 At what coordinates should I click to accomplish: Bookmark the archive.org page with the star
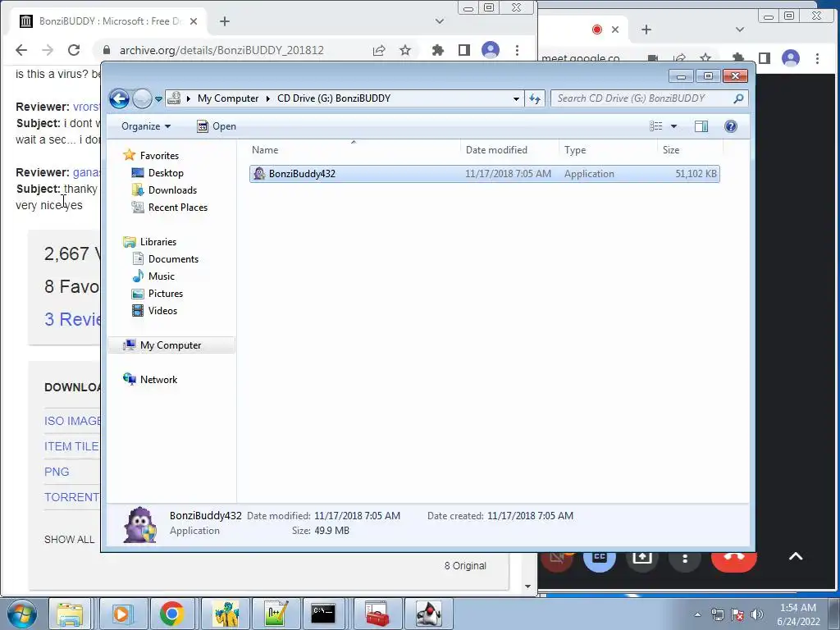pyautogui.click(x=405, y=50)
